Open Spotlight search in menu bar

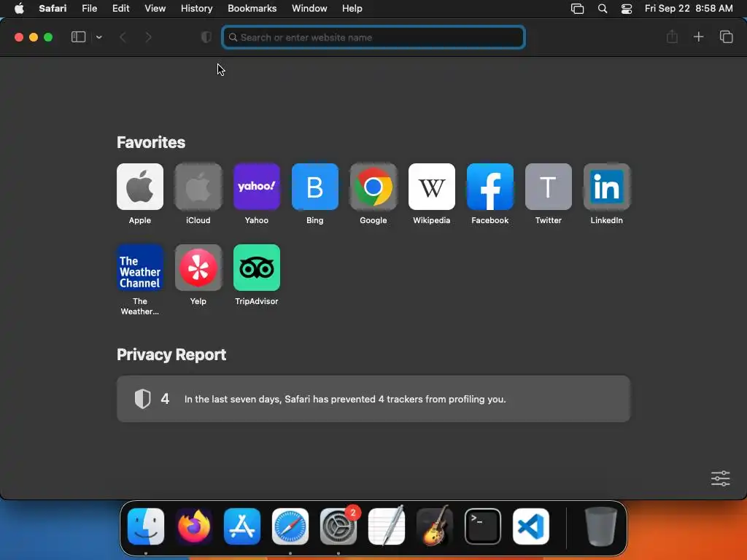click(602, 9)
